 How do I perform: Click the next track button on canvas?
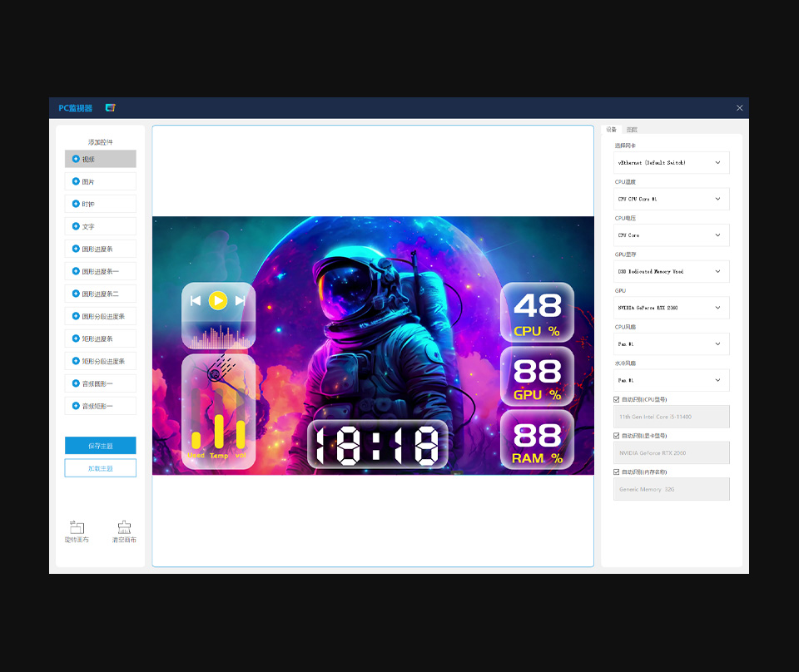pyautogui.click(x=240, y=301)
